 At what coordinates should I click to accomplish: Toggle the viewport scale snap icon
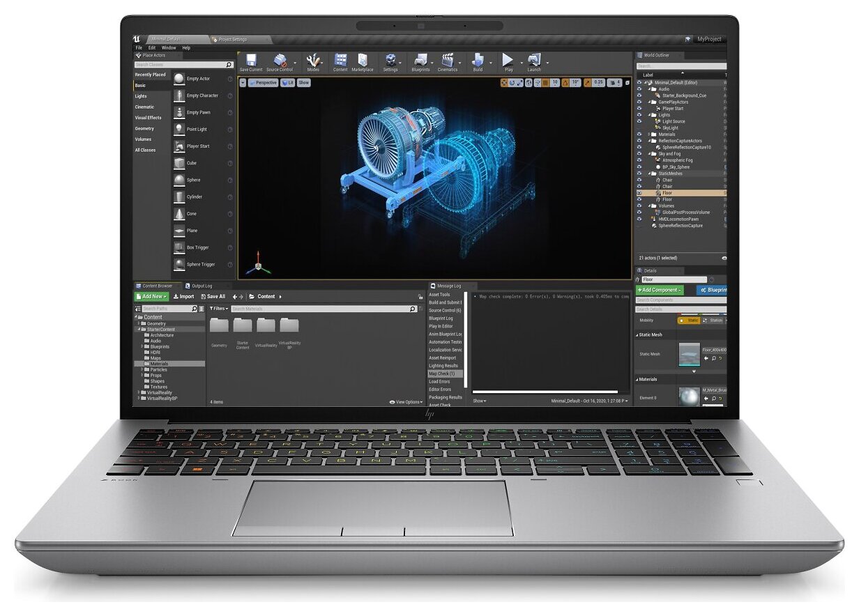[587, 82]
